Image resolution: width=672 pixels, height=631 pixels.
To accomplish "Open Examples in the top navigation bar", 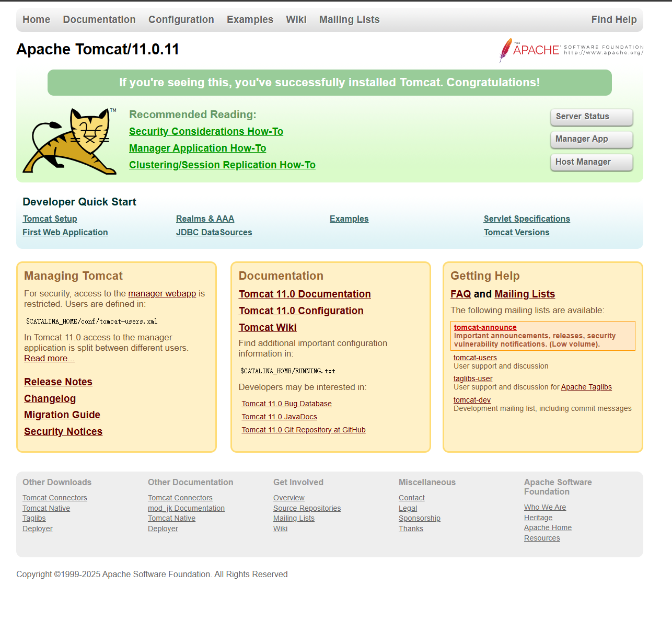I will point(250,19).
